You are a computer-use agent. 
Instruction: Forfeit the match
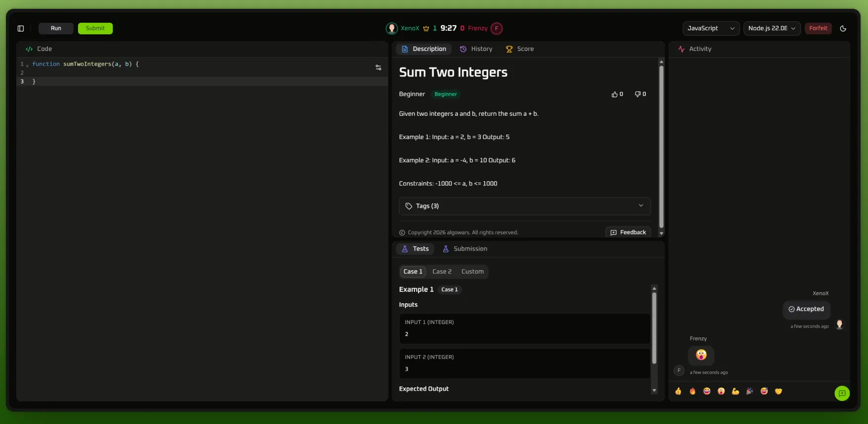click(x=818, y=29)
